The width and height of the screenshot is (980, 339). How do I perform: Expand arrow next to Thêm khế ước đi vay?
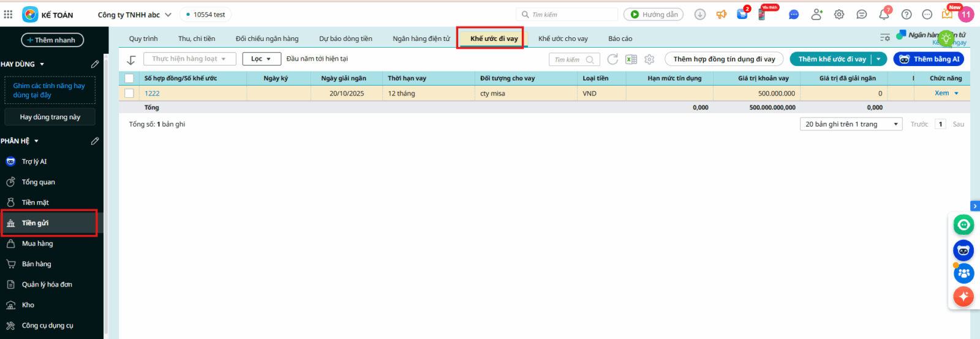[878, 59]
